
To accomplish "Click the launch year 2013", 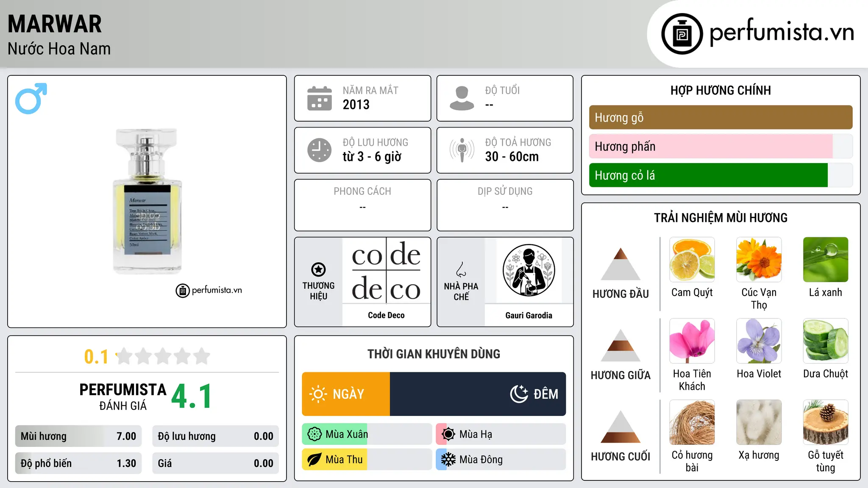I will pyautogui.click(x=356, y=105).
